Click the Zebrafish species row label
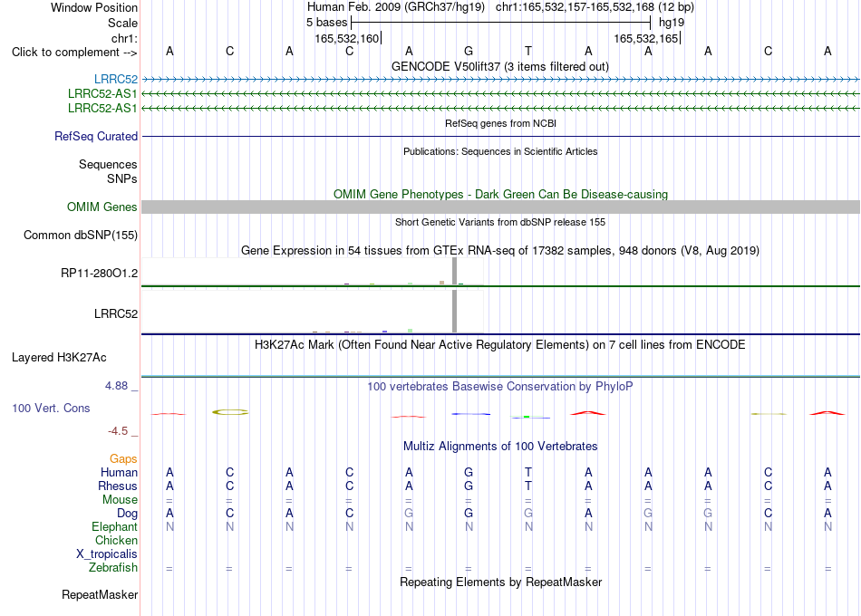Viewport: 861px width, 616px height. tap(113, 568)
